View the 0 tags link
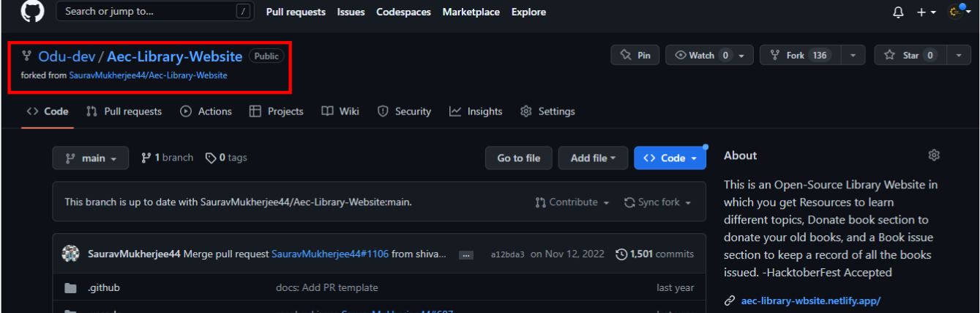 point(226,158)
